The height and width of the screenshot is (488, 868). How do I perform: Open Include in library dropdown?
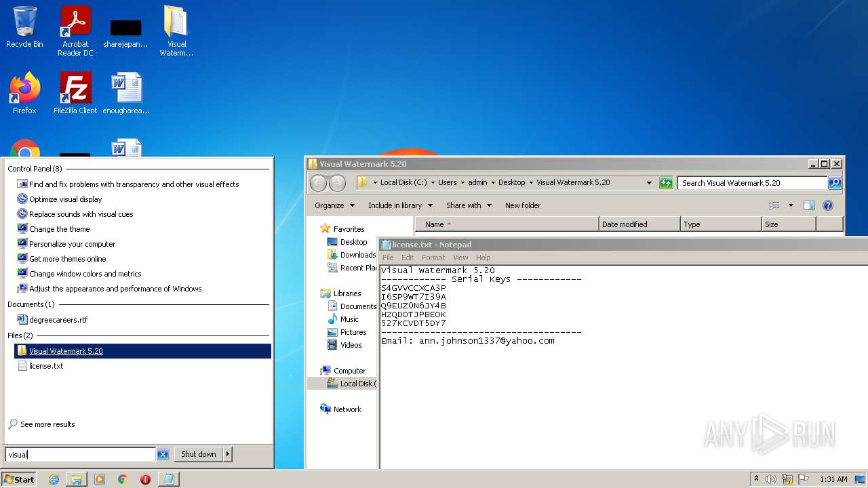(x=400, y=205)
